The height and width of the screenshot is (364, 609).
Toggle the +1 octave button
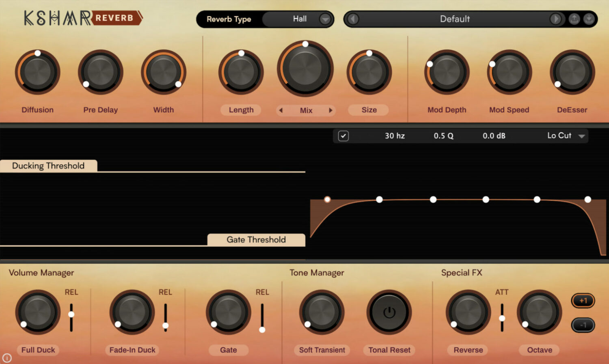(583, 301)
